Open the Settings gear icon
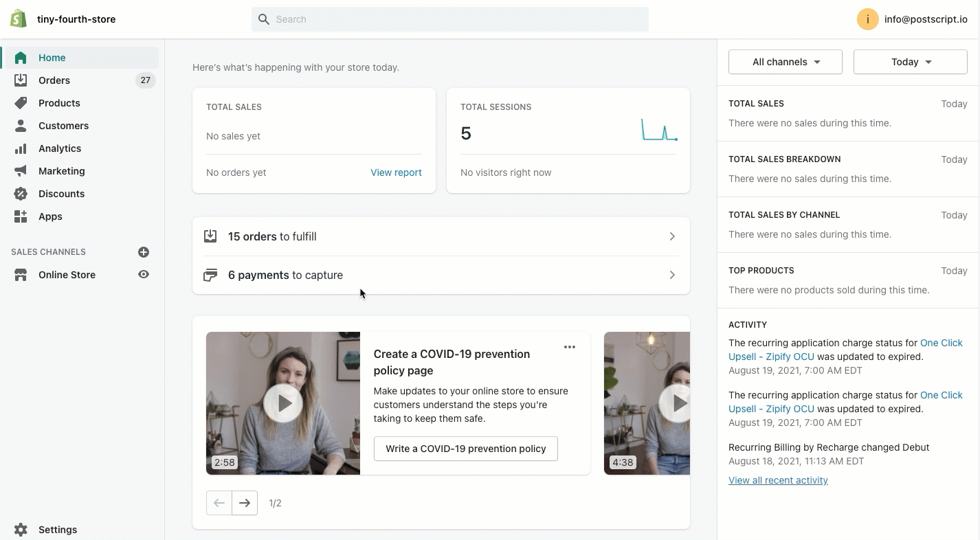This screenshot has width=980, height=540. tap(21, 530)
